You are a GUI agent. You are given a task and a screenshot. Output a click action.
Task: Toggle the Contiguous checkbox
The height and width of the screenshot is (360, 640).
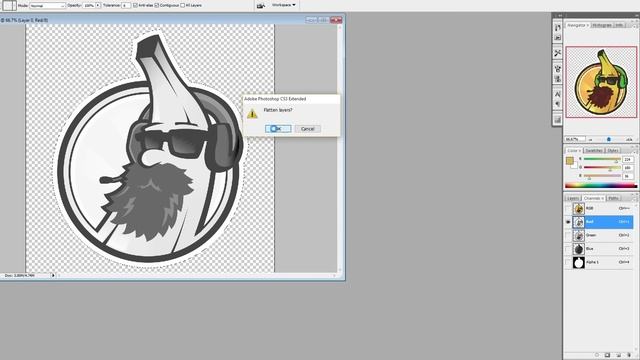(156, 5)
